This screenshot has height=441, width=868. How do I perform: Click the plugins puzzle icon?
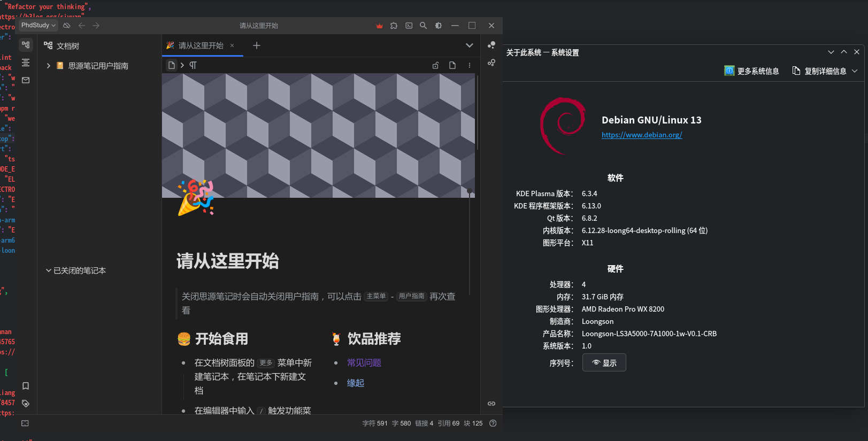click(x=394, y=26)
